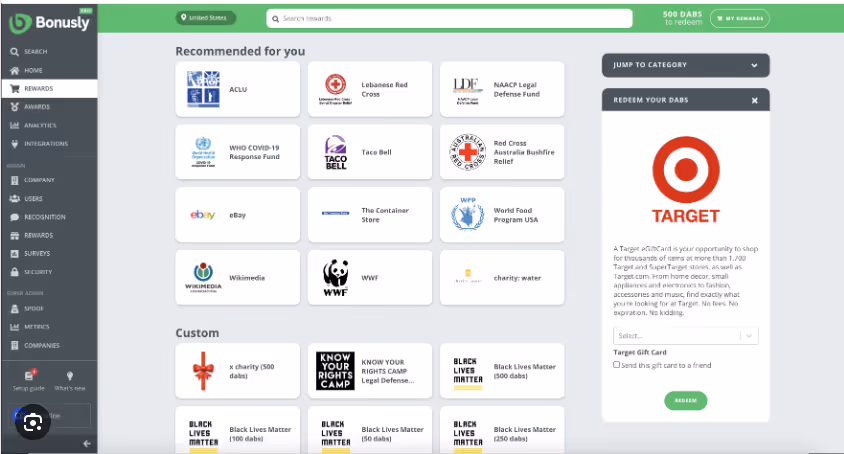Image resolution: width=844 pixels, height=454 pixels.
Task: Select NAACP Legal Defense Fund card
Action: click(502, 89)
